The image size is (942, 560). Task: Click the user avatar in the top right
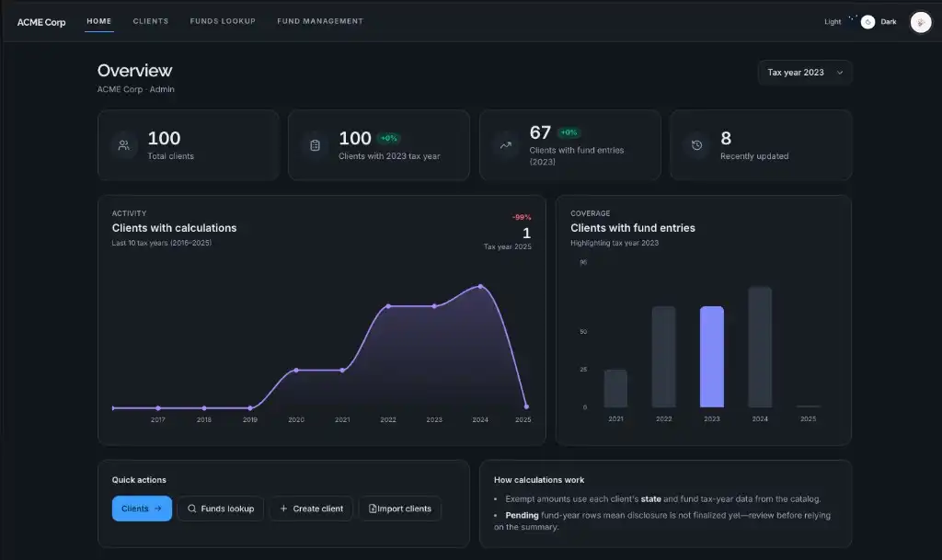(920, 22)
